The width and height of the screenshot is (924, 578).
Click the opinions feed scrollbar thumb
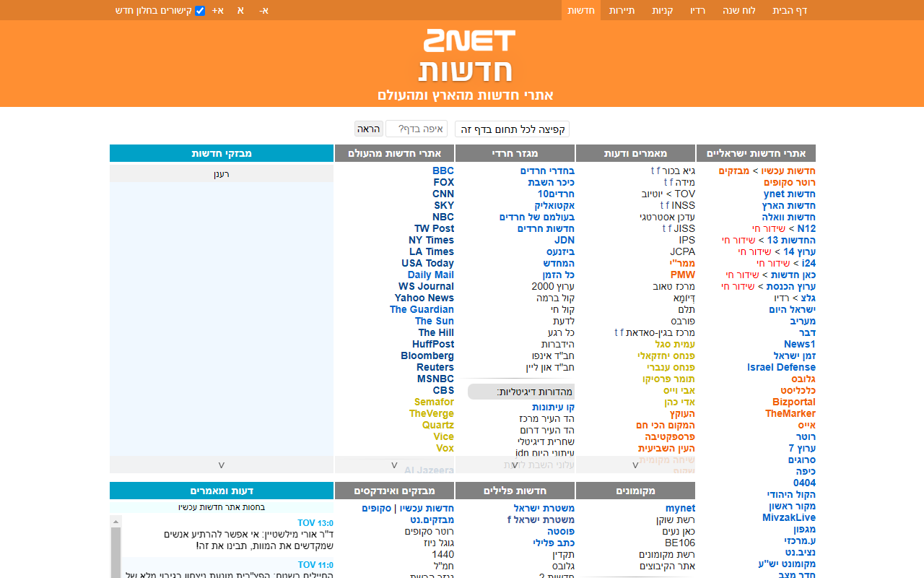(115, 553)
